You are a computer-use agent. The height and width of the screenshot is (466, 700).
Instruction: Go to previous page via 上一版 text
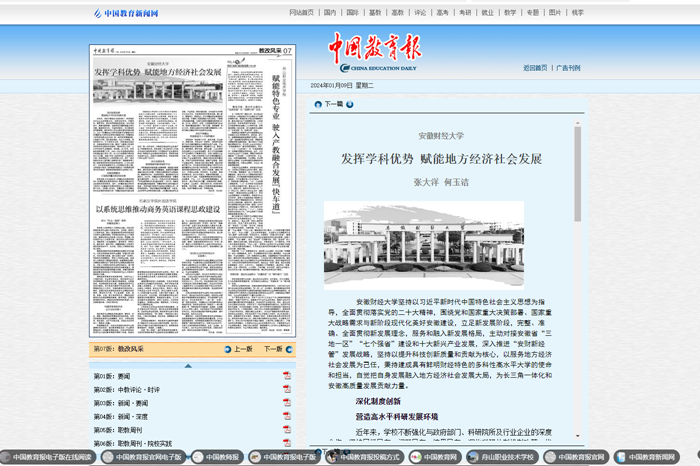tap(243, 349)
